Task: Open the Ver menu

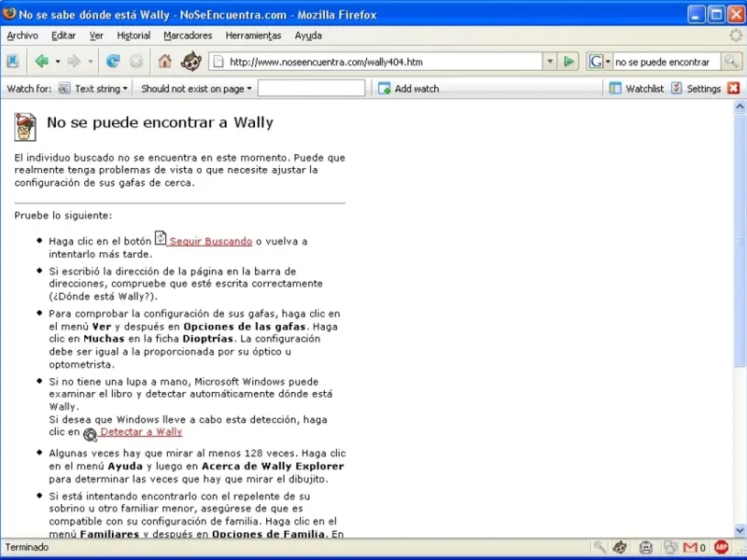Action: point(96,35)
